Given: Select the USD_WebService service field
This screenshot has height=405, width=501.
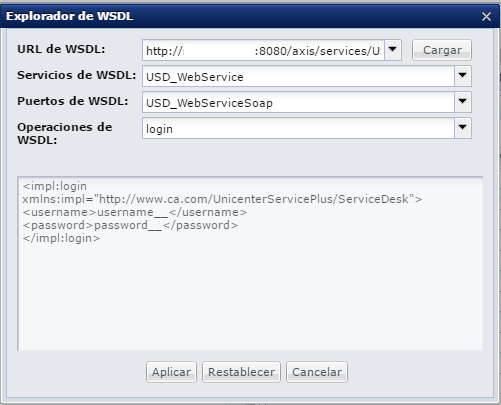Looking at the screenshot, I should click(298, 76).
